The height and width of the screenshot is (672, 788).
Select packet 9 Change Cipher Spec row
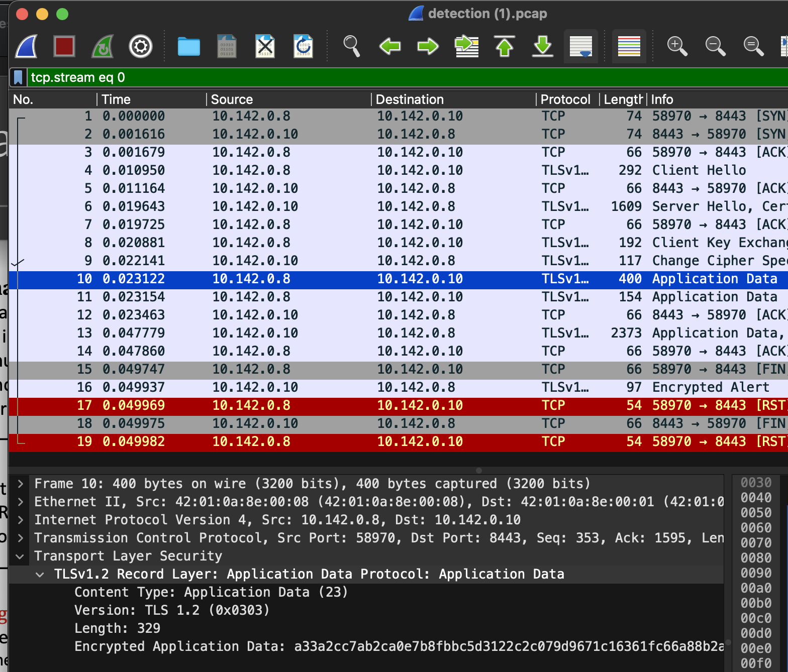coord(399,261)
